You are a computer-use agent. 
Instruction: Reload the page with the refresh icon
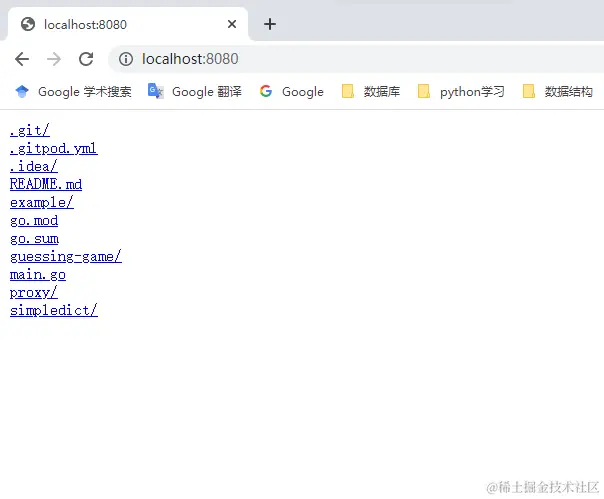(x=86, y=59)
